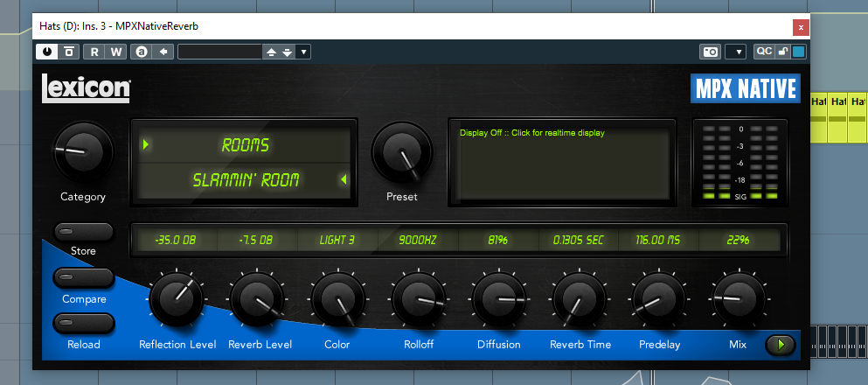The image size is (868, 385).
Task: Click the 22% mix value
Action: pos(739,241)
